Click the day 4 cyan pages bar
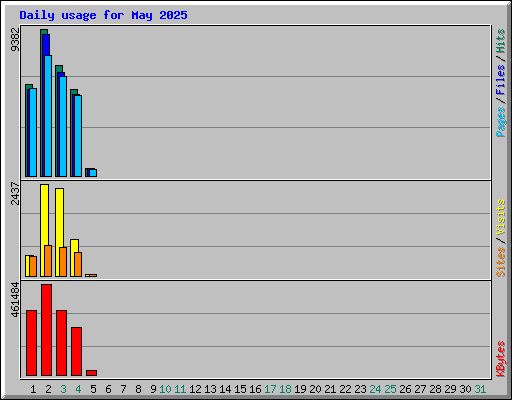 point(78,136)
